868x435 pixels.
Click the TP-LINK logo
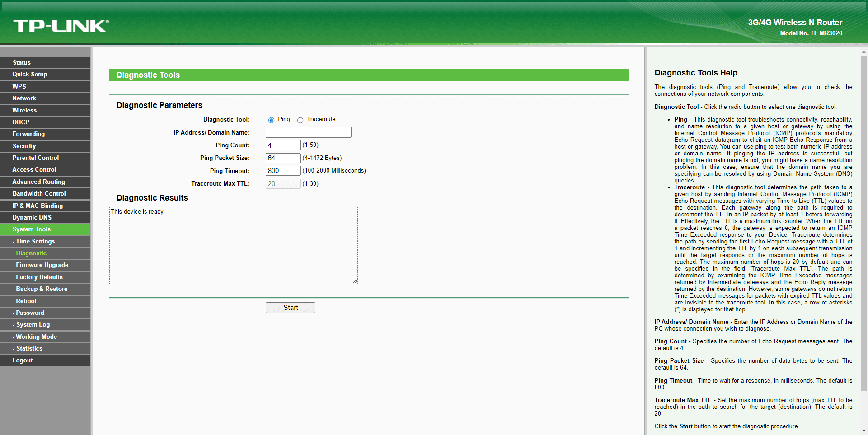click(61, 26)
